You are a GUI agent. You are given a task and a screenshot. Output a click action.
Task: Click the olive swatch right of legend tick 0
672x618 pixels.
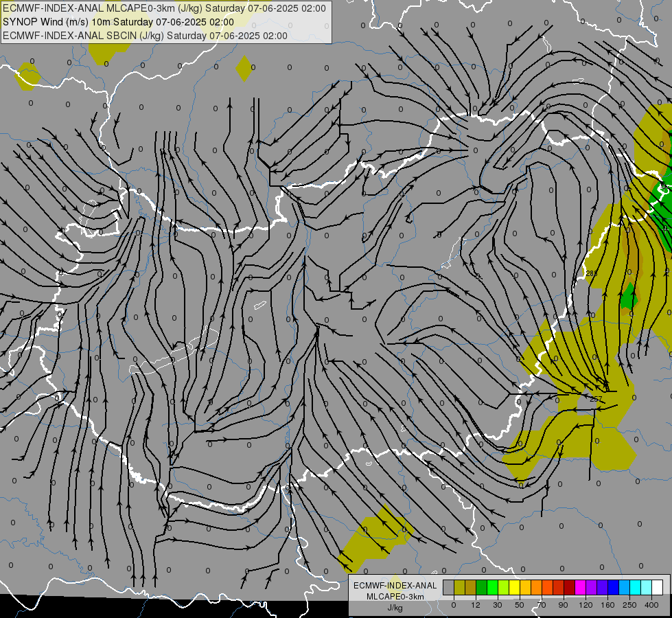point(459,587)
